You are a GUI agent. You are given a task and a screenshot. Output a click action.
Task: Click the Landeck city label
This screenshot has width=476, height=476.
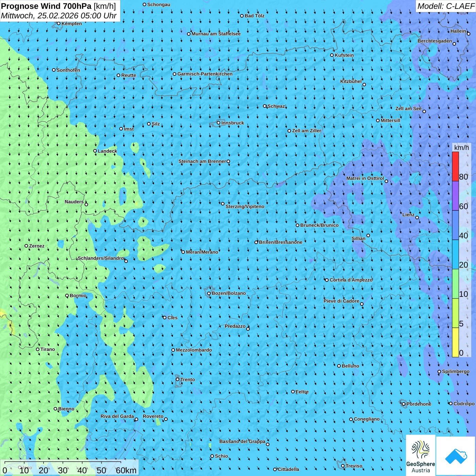(107, 151)
